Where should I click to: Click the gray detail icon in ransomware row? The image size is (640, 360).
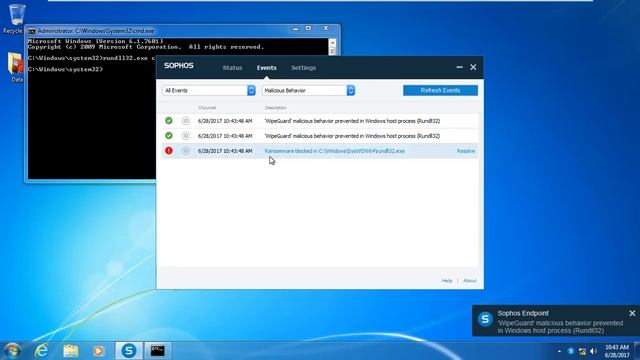186,151
